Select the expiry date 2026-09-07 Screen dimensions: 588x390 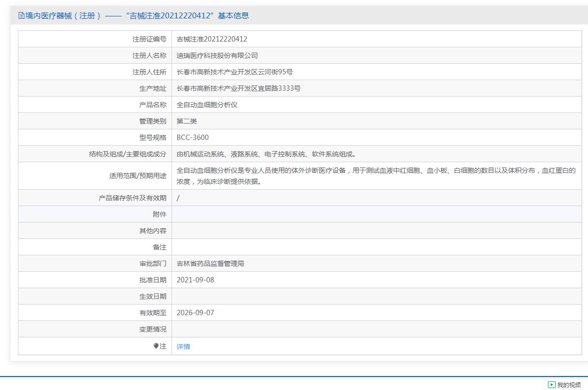tap(195, 313)
